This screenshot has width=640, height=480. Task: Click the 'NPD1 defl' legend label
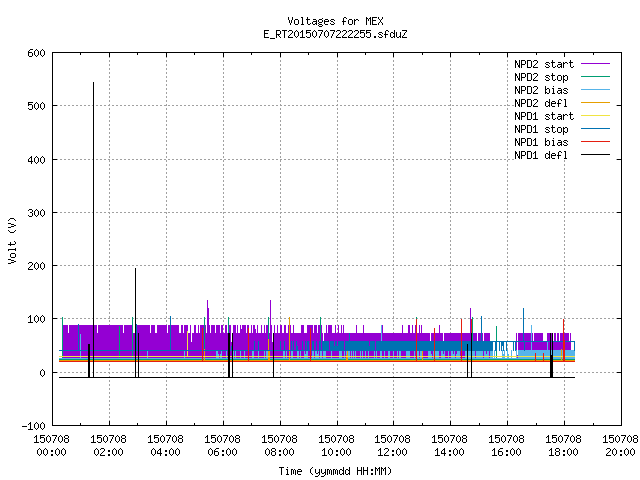coord(541,156)
